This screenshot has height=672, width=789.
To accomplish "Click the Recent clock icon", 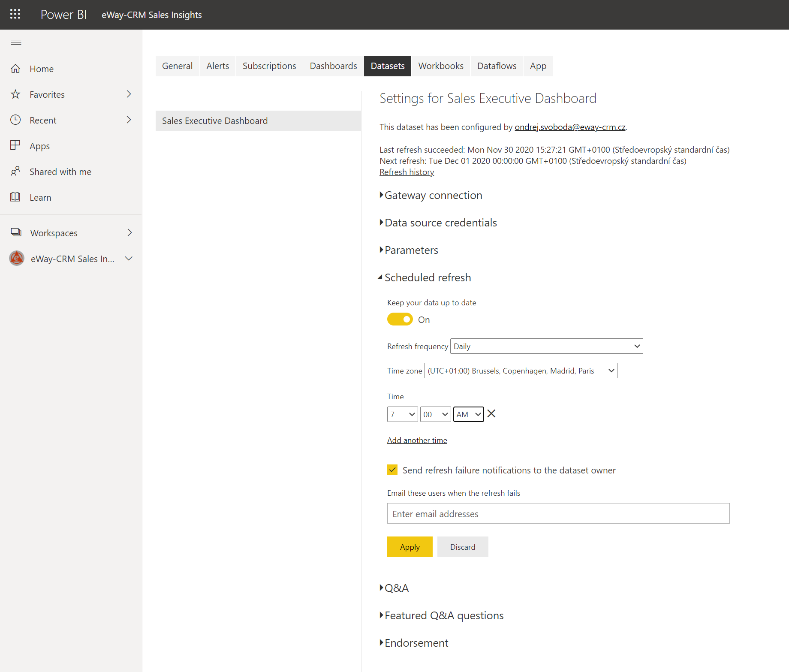I will (x=15, y=120).
